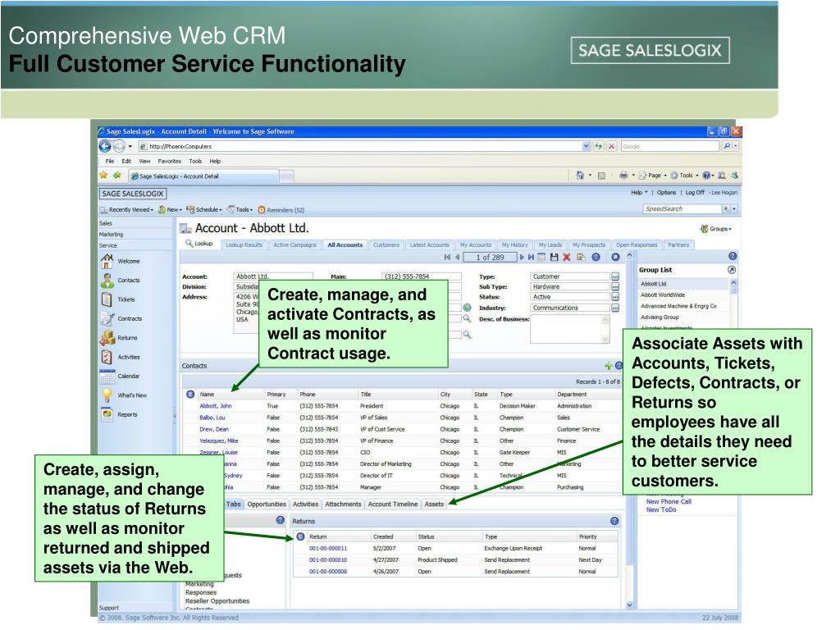Delete the account with red X icon
The width and height of the screenshot is (840, 630).
(567, 258)
